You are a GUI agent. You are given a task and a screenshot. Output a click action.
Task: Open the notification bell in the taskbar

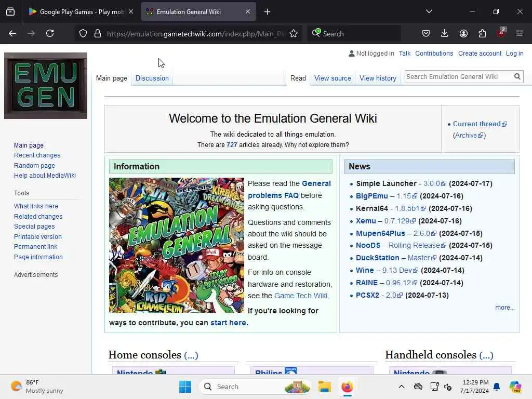[497, 387]
